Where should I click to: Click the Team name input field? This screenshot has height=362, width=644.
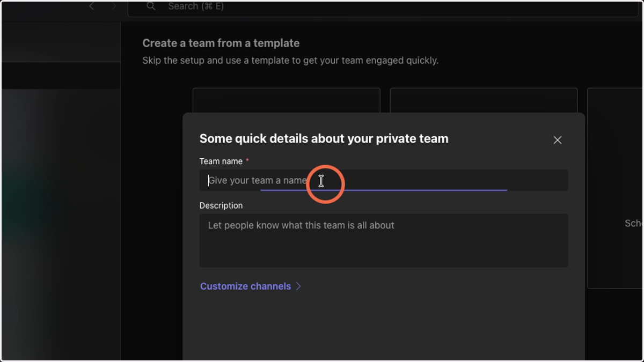tap(384, 180)
